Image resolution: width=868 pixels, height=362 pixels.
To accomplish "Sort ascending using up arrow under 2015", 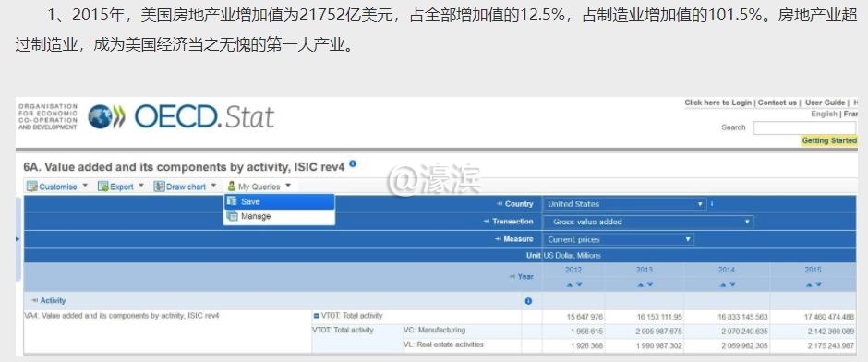I will click(x=809, y=284).
